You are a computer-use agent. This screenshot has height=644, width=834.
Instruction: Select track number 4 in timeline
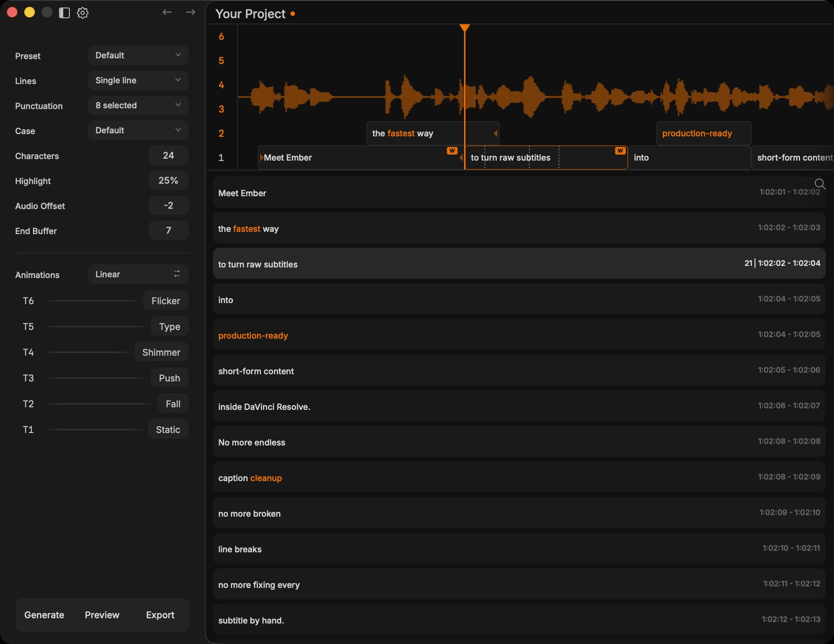(221, 85)
